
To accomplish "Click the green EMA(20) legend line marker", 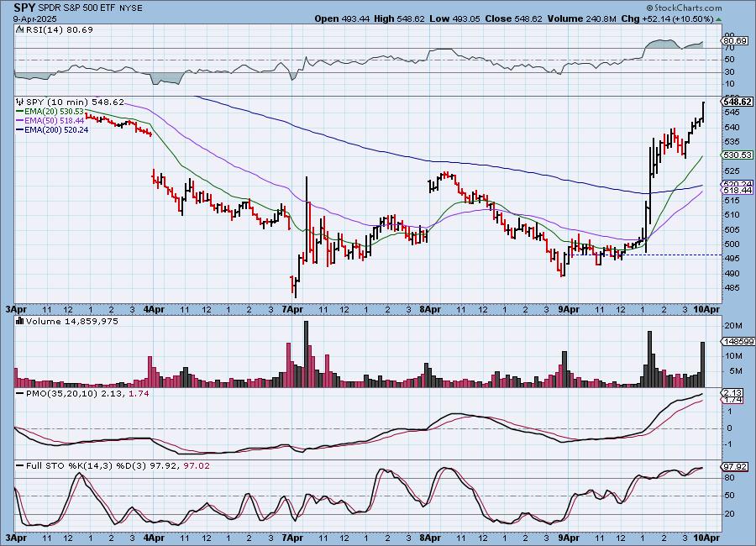I will click(20, 112).
